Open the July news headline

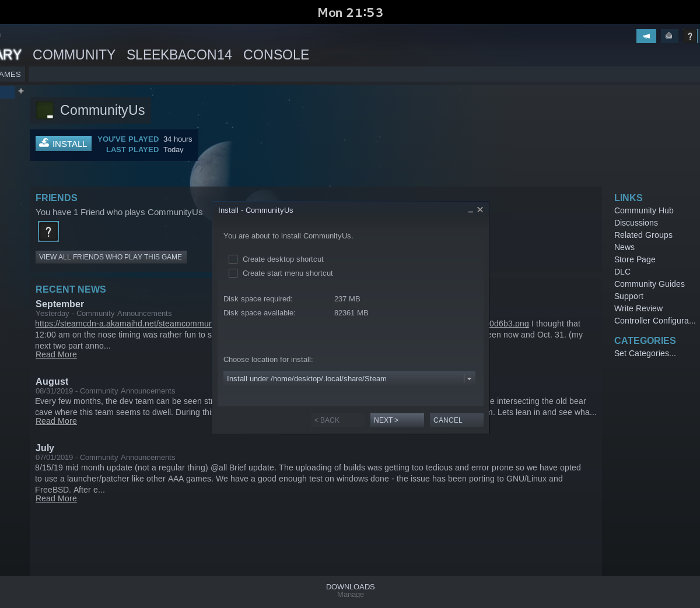(x=45, y=448)
